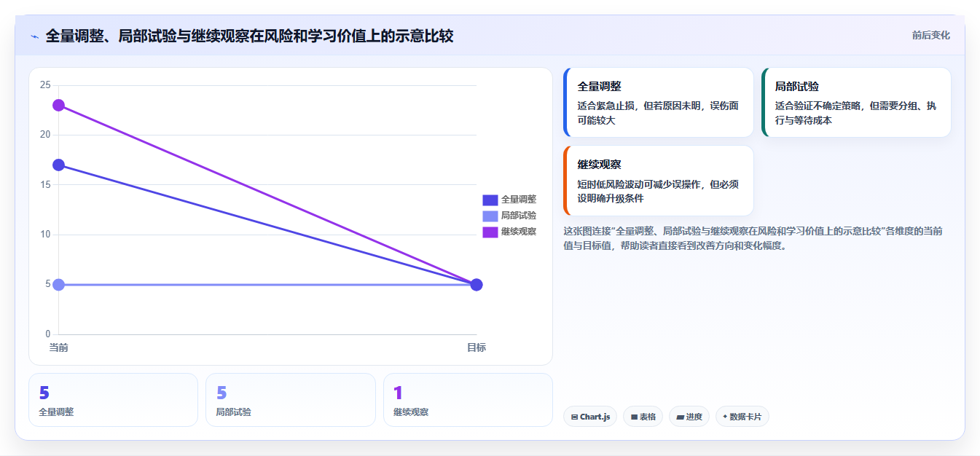The image size is (980, 456).
Task: Click the text 适合紧急止损 in 全量调整 card
Action: coord(606,106)
